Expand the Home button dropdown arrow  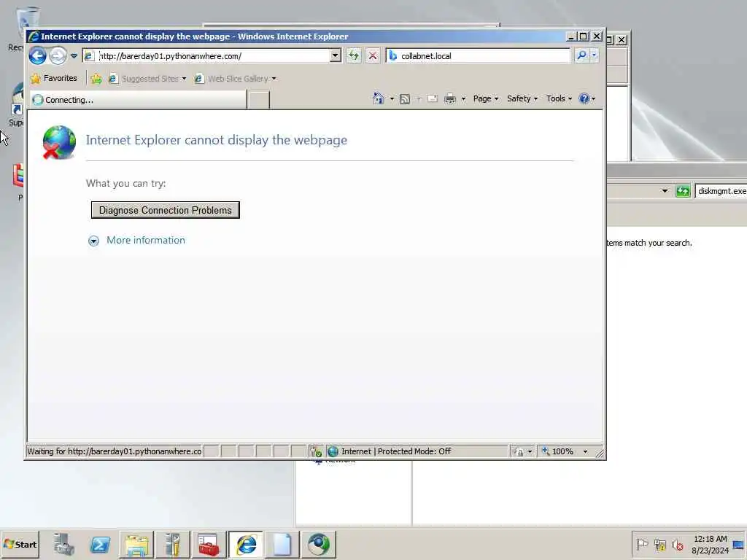coord(392,99)
